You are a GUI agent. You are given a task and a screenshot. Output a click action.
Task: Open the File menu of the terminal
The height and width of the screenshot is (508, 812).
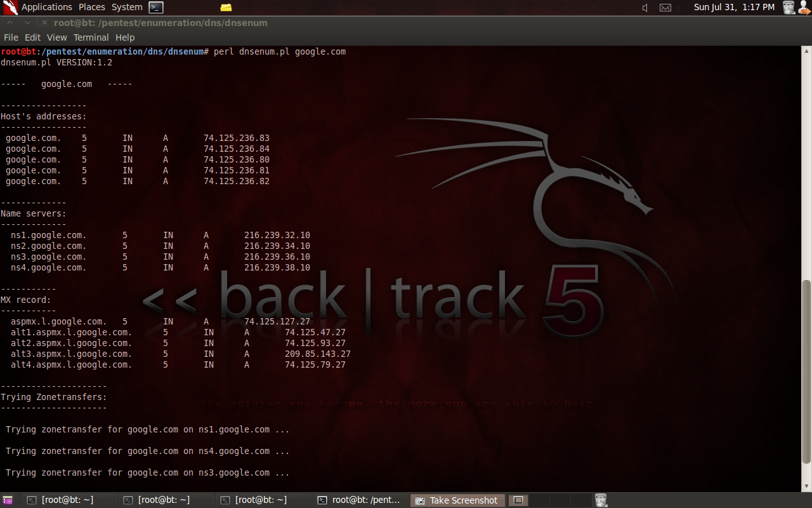pyautogui.click(x=11, y=37)
